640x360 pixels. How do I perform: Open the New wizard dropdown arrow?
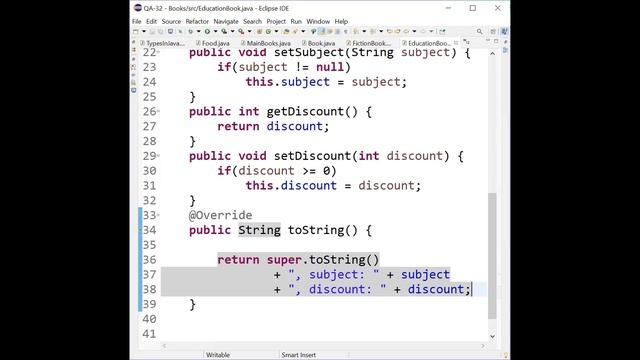(144, 31)
